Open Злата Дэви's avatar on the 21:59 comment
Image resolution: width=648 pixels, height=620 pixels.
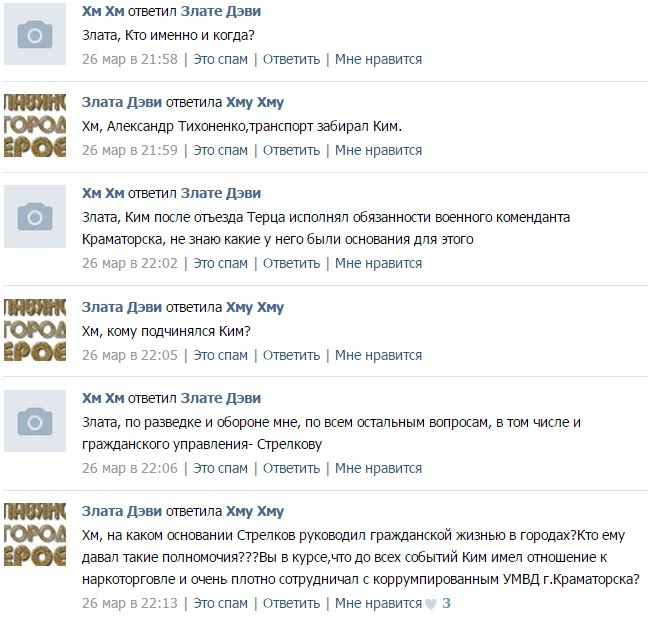click(x=35, y=125)
